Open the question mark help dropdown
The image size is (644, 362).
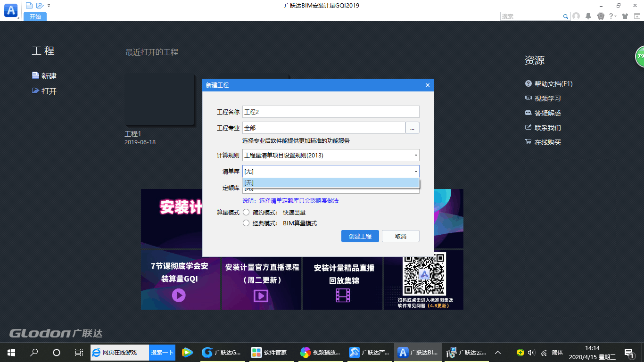(x=613, y=16)
